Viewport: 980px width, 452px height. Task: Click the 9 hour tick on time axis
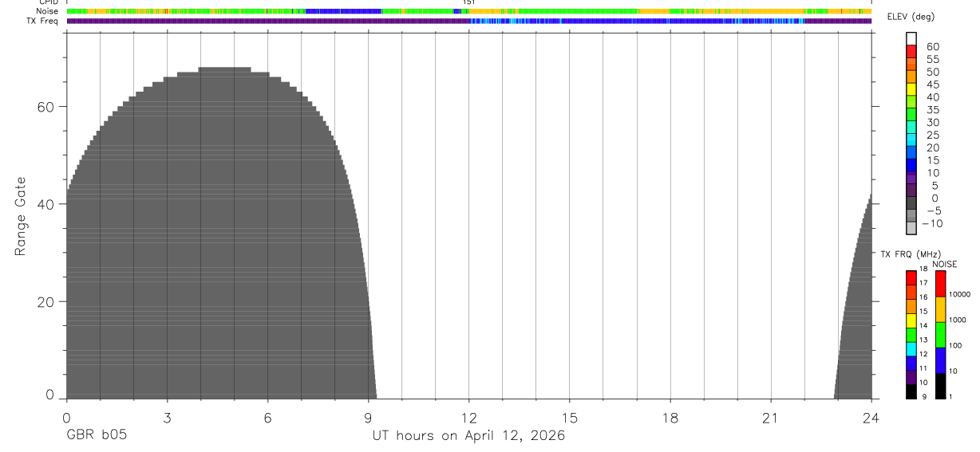pyautogui.click(x=368, y=417)
